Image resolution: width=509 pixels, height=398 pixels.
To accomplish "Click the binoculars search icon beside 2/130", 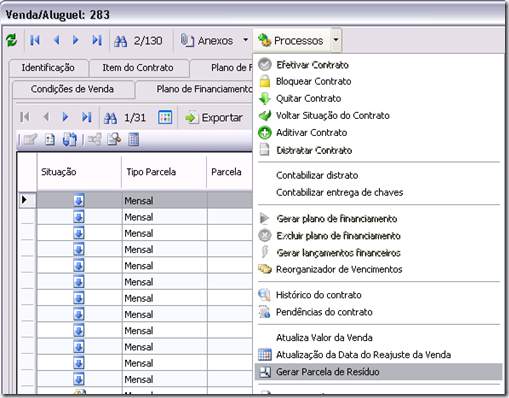I will 120,41.
